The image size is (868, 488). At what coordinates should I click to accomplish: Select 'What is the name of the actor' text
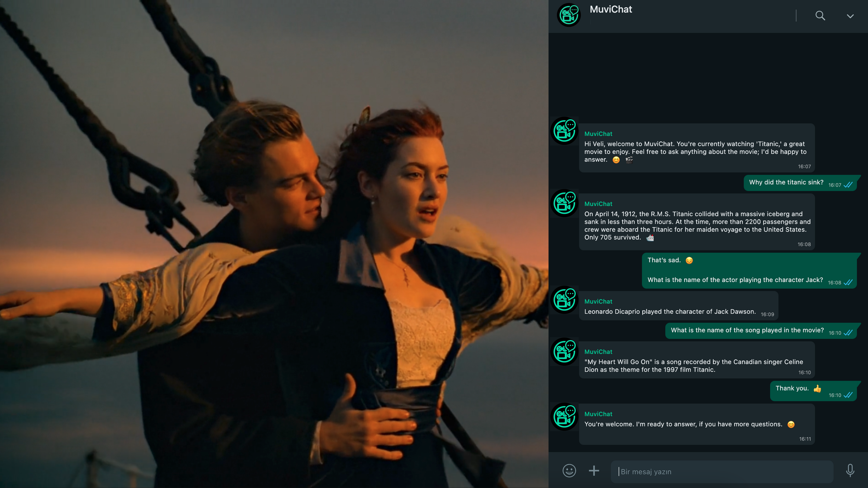click(x=735, y=280)
